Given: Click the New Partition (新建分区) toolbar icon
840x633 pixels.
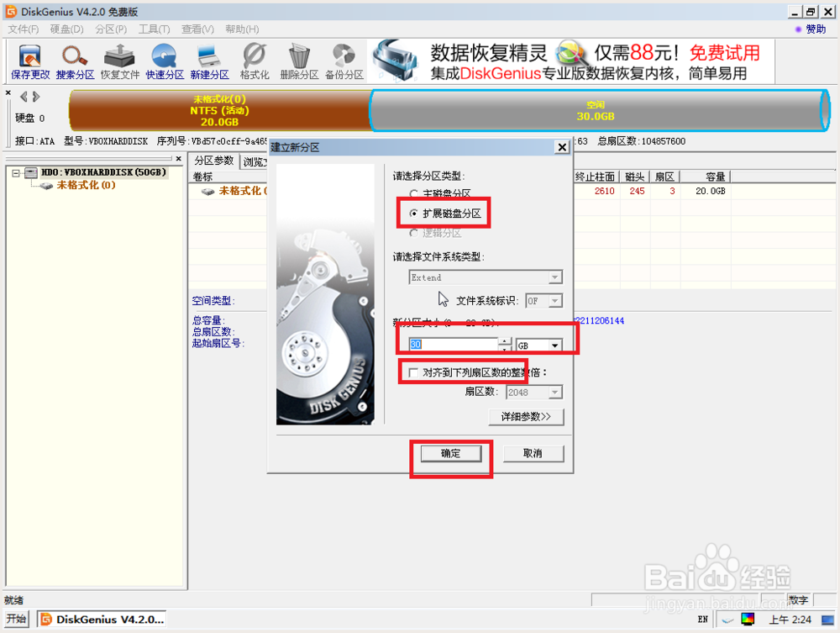Looking at the screenshot, I should [x=209, y=62].
